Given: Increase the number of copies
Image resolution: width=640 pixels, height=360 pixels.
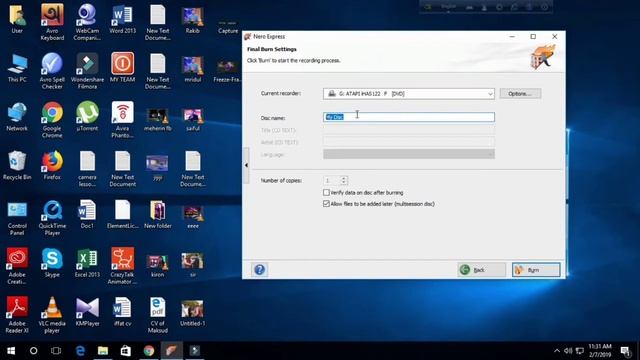Looking at the screenshot, I should (x=344, y=178).
